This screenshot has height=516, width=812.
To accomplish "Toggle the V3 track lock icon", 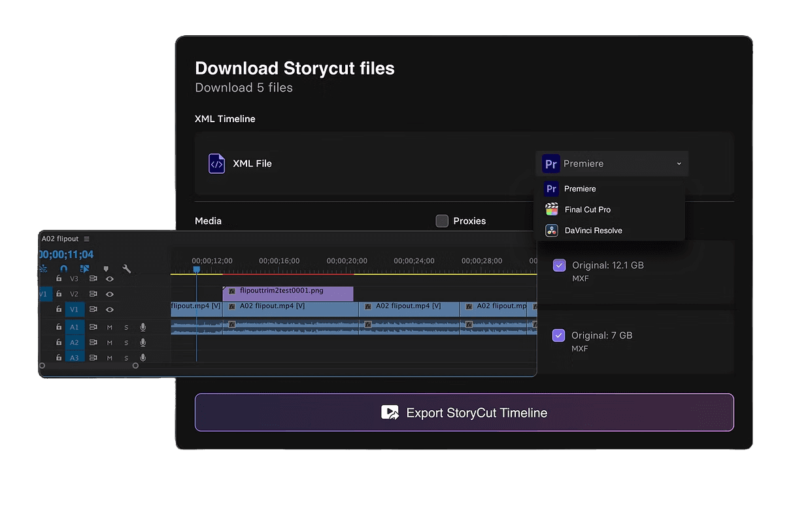I will (59, 279).
